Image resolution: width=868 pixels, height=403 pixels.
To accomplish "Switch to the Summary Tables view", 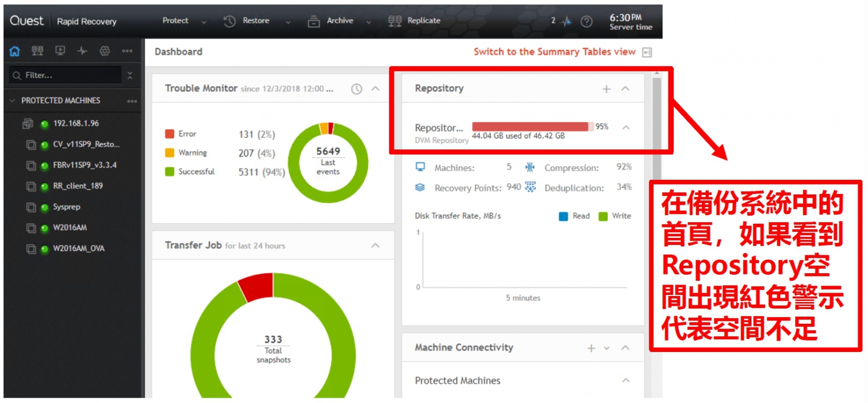I will (x=554, y=52).
